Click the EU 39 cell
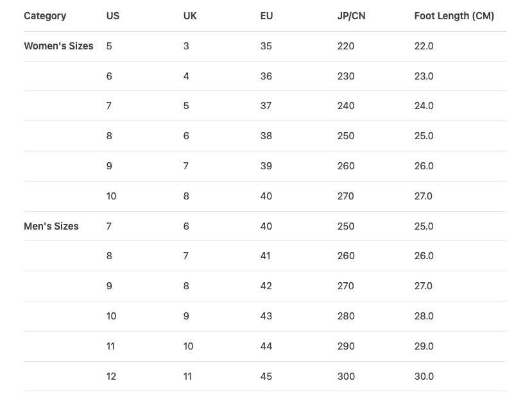The width and height of the screenshot is (532, 406). [x=266, y=166]
